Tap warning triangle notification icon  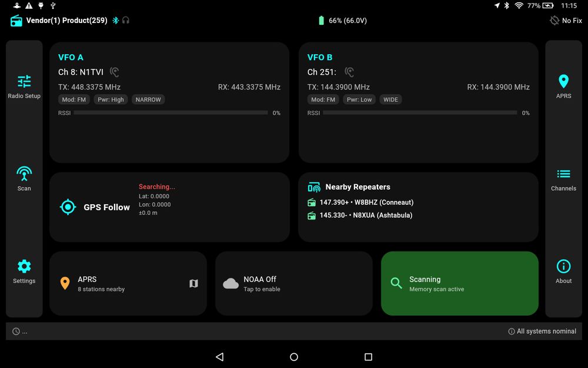pyautogui.click(x=29, y=5)
